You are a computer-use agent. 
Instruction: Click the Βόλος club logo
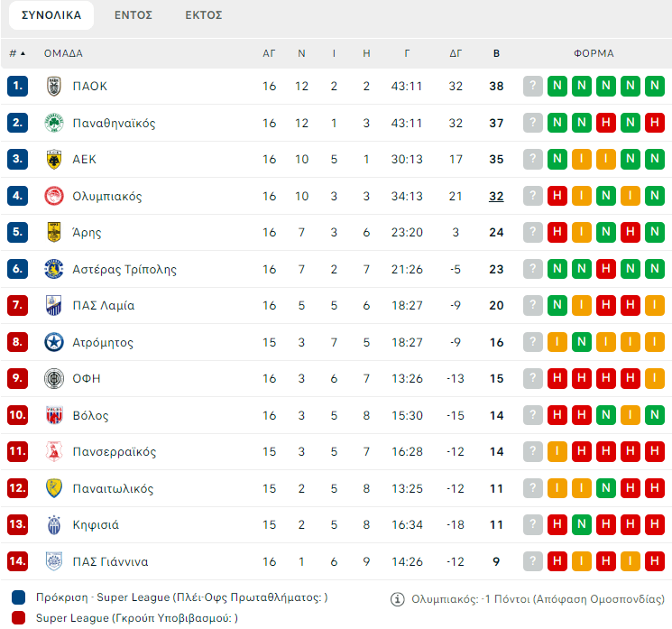click(54, 415)
